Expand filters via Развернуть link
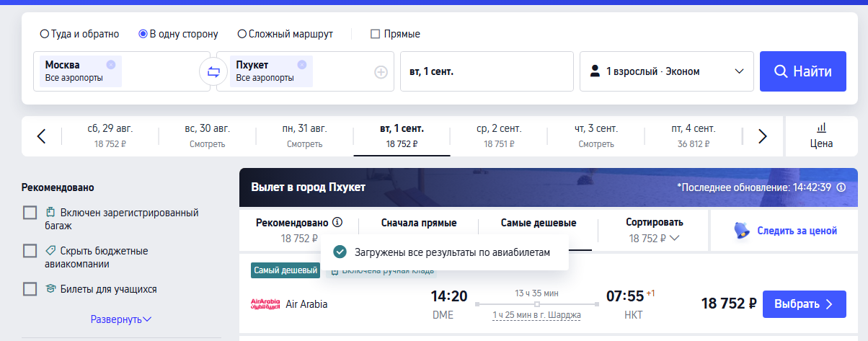Screen dimensions: 868x341 120,319
